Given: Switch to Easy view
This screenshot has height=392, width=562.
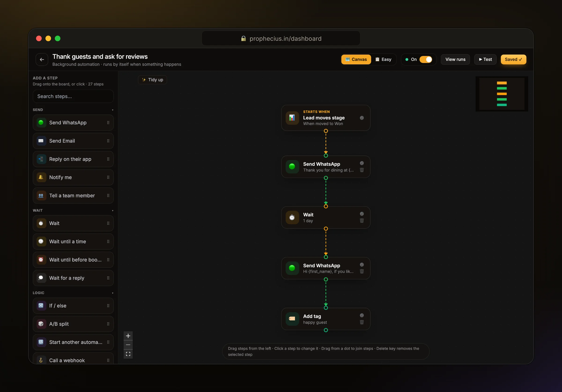Looking at the screenshot, I should pos(384,59).
